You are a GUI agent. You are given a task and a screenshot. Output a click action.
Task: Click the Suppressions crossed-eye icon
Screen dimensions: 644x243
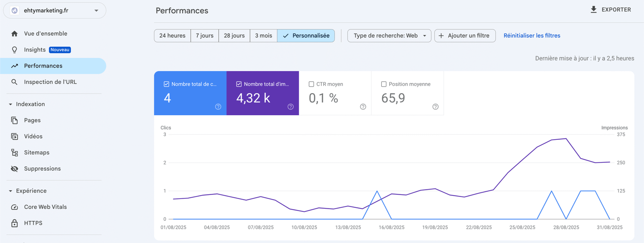[x=14, y=168]
